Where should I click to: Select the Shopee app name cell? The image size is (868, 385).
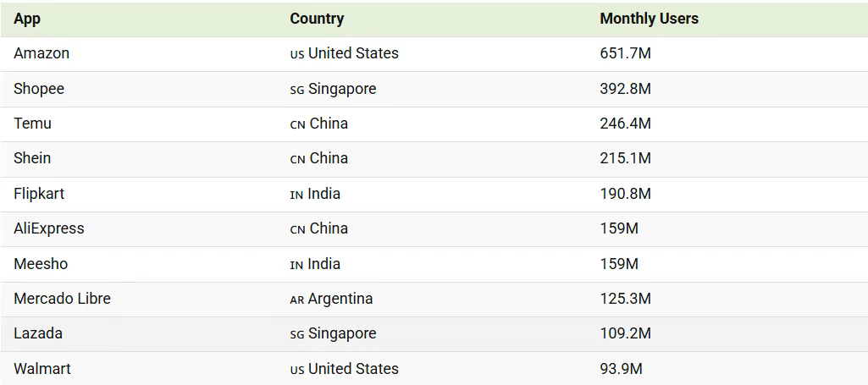[x=39, y=89]
